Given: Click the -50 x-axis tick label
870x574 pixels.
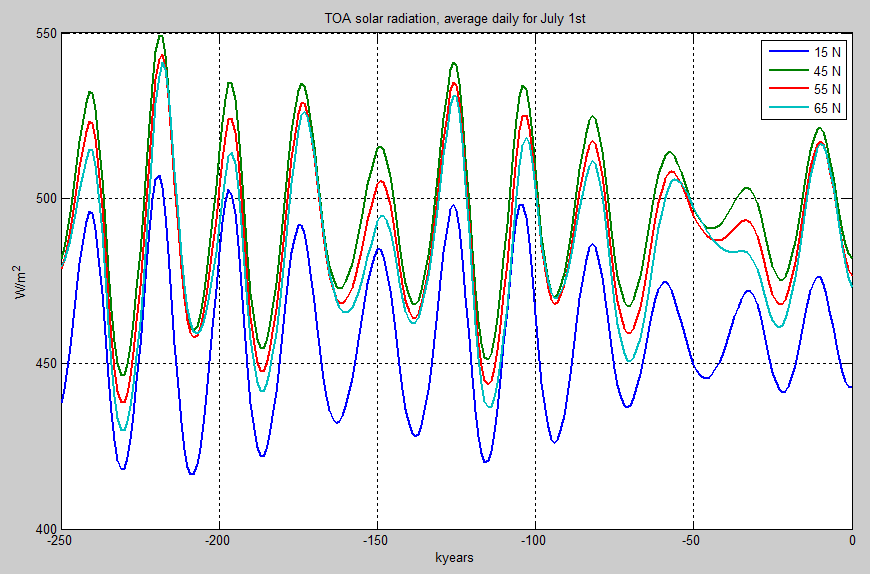Looking at the screenshot, I should [694, 540].
